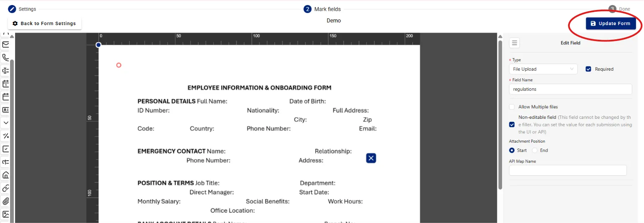644x223 pixels.
Task: Go Back to Form Settings
Action: (45, 23)
